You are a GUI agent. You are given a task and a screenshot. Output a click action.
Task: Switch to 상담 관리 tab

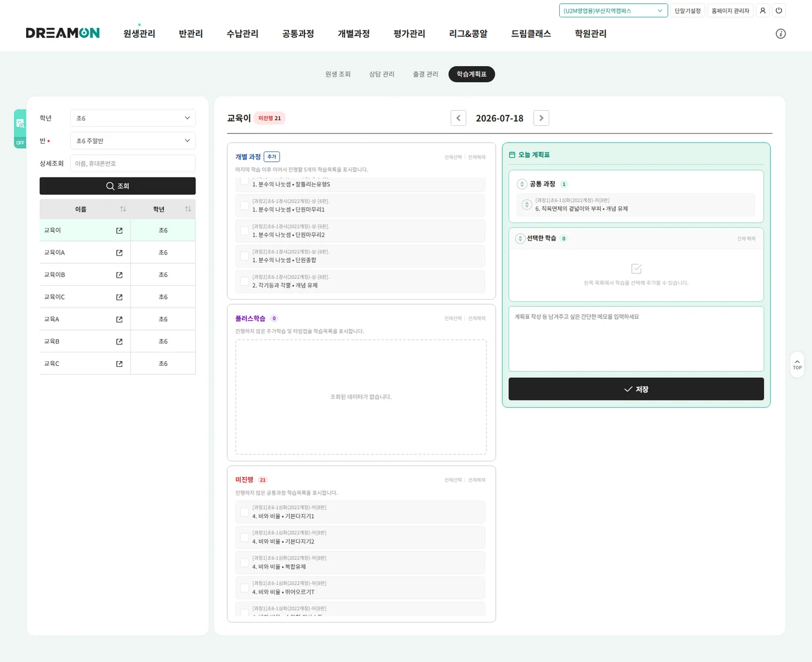pyautogui.click(x=382, y=74)
